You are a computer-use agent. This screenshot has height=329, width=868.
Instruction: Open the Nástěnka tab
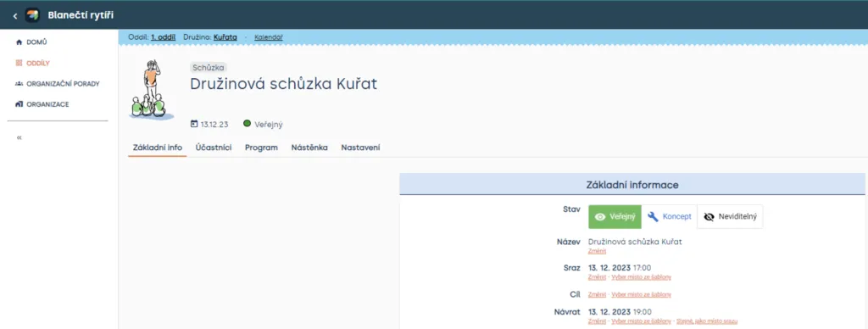(309, 148)
